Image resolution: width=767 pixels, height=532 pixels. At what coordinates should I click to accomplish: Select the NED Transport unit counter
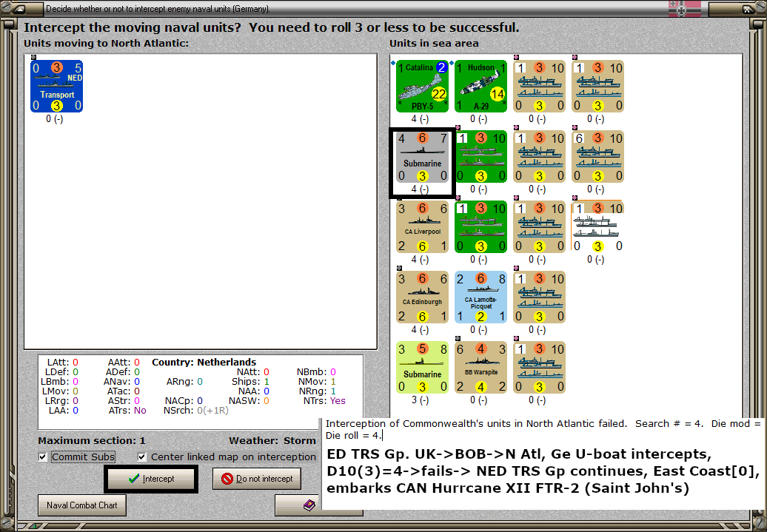point(57,87)
